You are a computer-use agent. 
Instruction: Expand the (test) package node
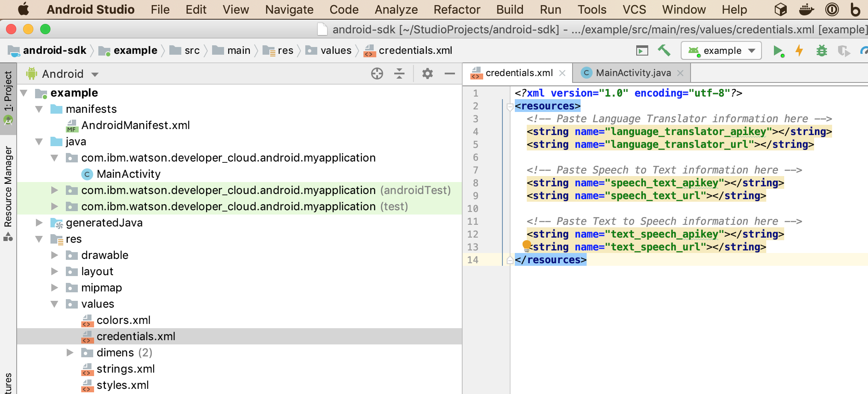click(55, 206)
